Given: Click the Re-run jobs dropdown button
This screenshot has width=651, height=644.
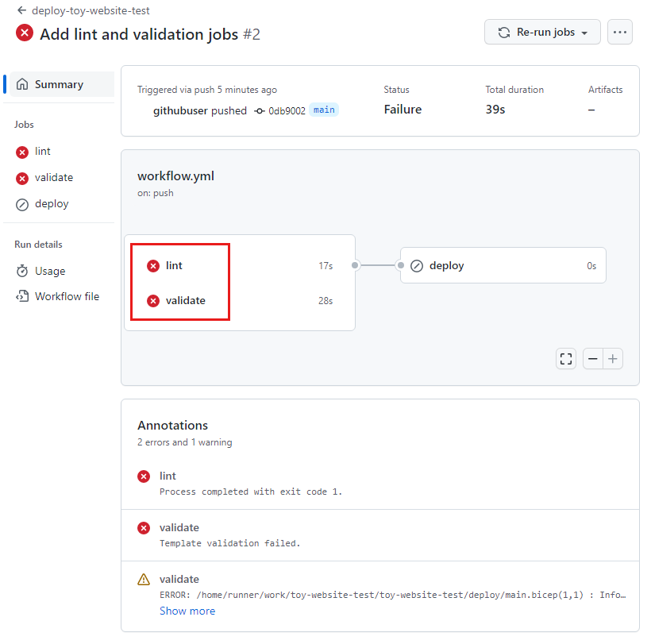Looking at the screenshot, I should [542, 32].
